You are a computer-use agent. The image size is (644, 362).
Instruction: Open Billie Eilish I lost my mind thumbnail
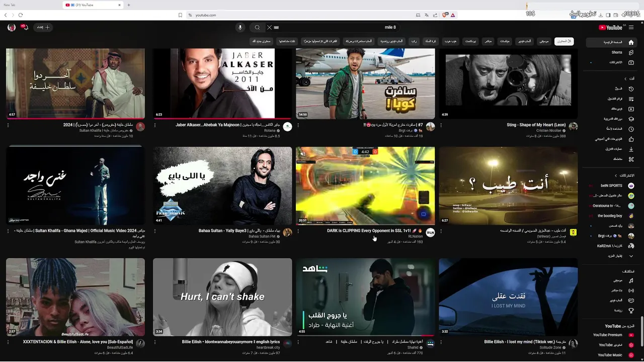(508, 297)
